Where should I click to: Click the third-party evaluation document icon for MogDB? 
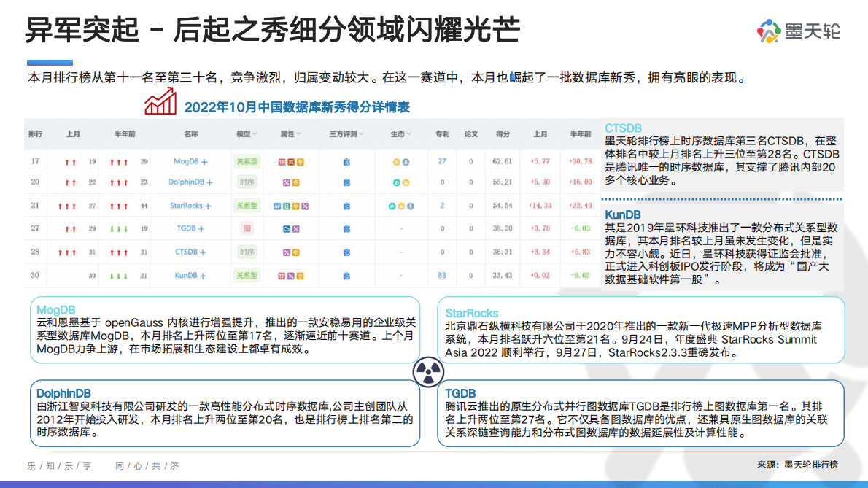(x=346, y=162)
